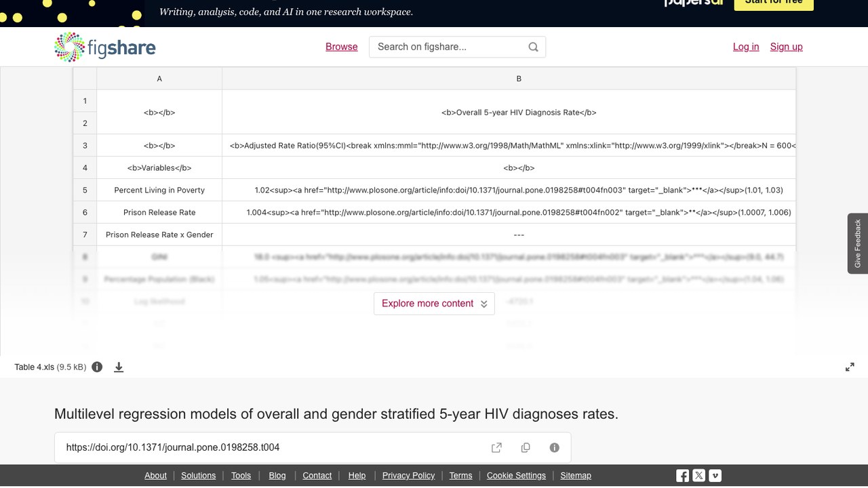Open the Privacy Policy footer link
The height and width of the screenshot is (488, 868).
pyautogui.click(x=409, y=476)
